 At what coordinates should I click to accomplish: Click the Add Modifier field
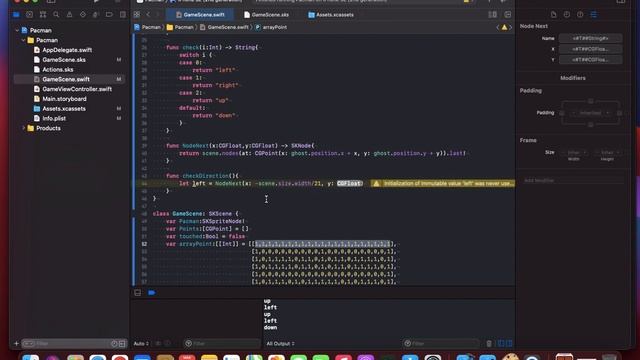[573, 180]
